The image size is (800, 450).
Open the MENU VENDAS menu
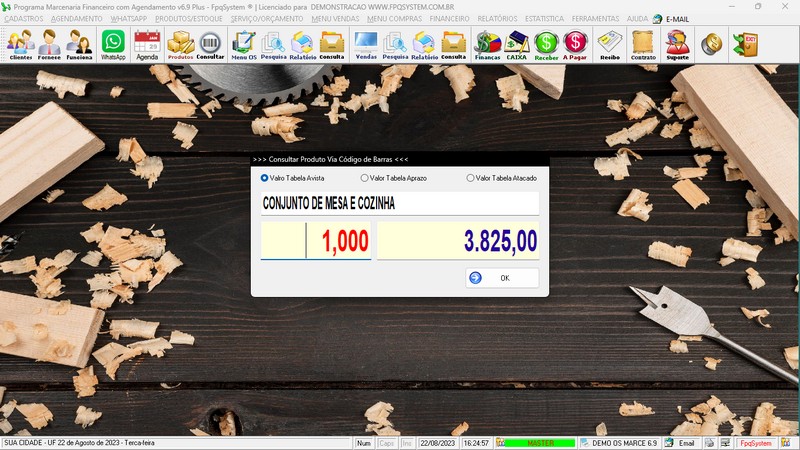pos(335,19)
